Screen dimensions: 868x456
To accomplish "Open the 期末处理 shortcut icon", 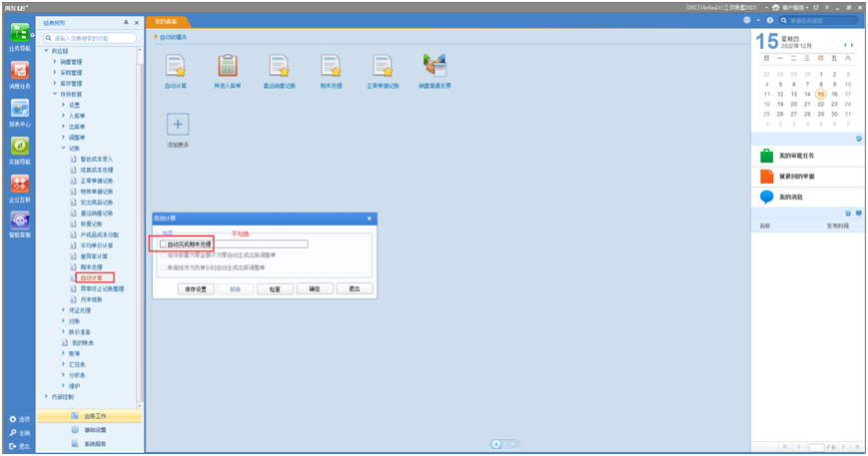I will click(x=331, y=68).
